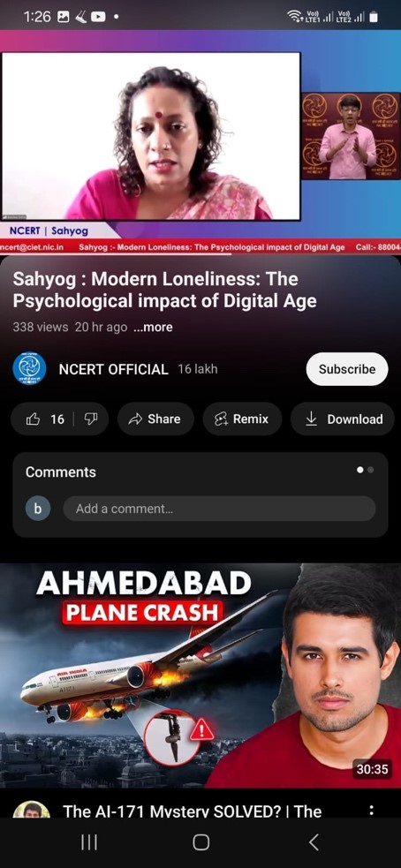Open the recent apps navigation button
401x868 pixels.
pos(88,842)
